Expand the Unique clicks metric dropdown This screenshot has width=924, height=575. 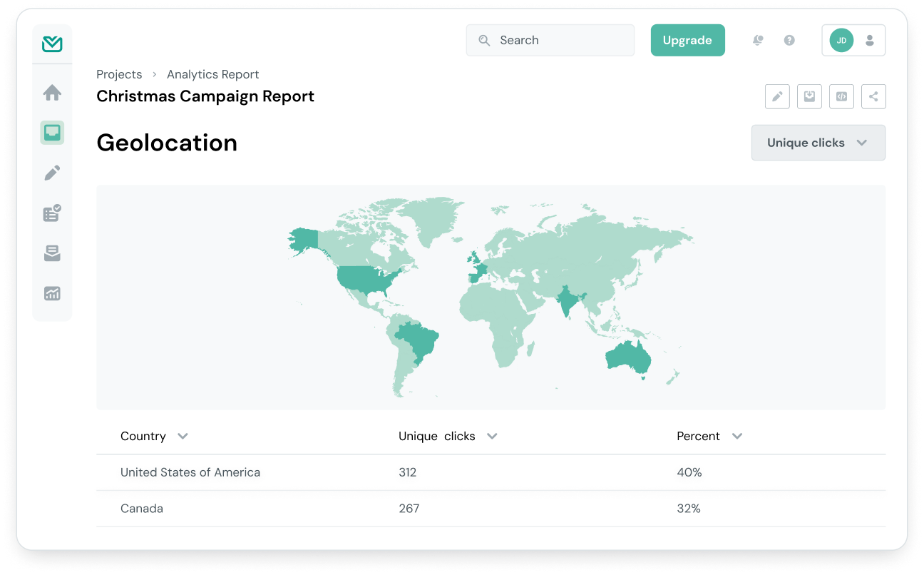click(x=818, y=143)
